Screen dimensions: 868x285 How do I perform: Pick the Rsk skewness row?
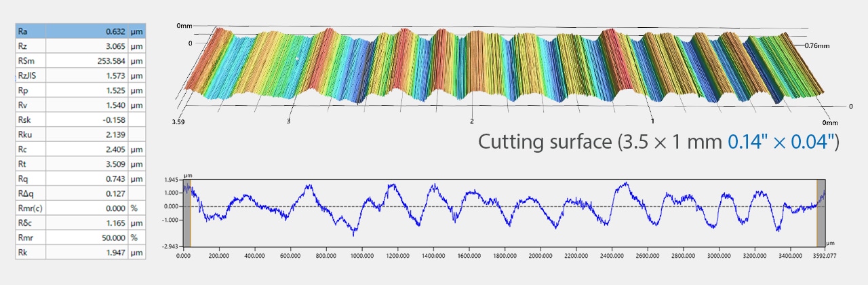[x=80, y=120]
